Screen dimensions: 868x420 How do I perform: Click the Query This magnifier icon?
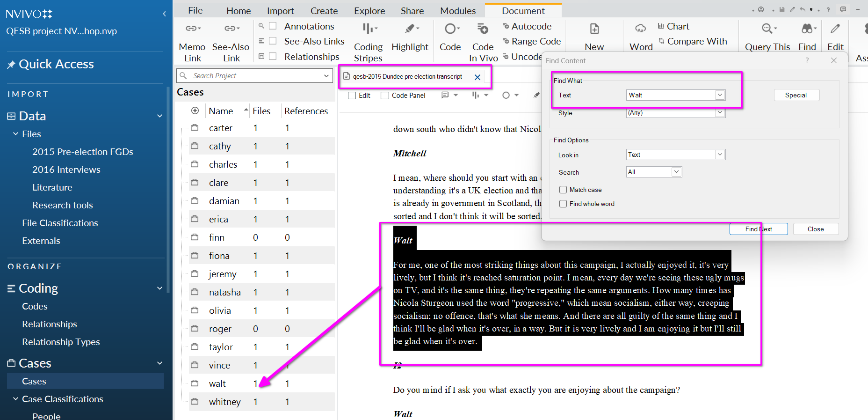[x=767, y=29]
